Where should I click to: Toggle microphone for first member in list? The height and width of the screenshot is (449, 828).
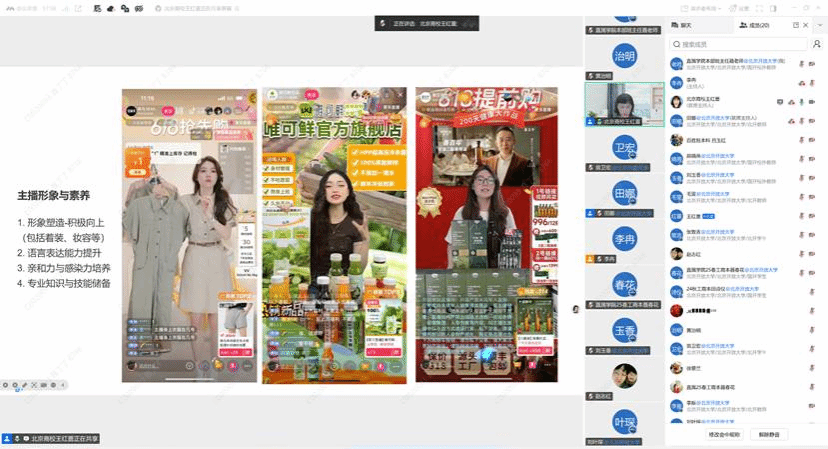(802, 64)
